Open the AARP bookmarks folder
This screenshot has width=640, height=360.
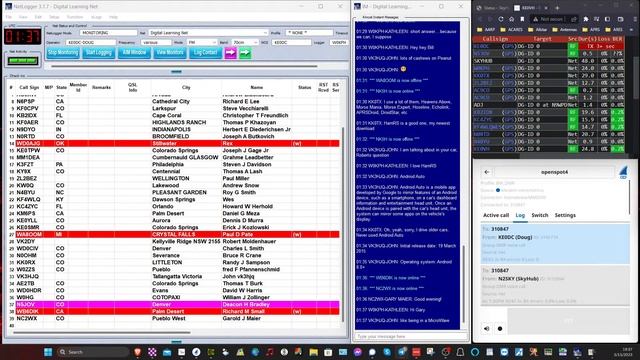pyautogui.click(x=486, y=29)
